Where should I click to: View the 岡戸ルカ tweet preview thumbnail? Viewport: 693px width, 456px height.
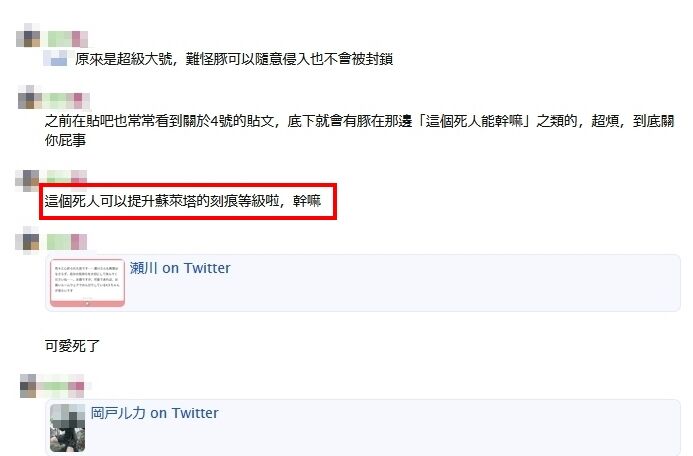click(x=67, y=428)
